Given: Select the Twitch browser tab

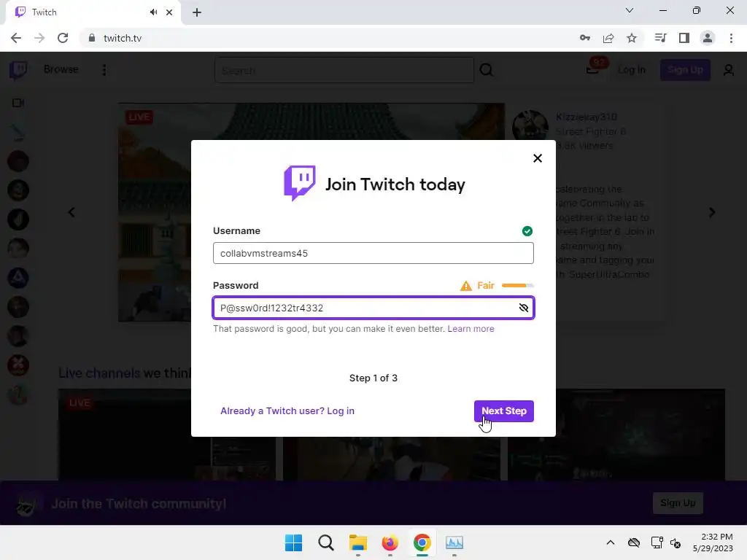Looking at the screenshot, I should (x=93, y=12).
